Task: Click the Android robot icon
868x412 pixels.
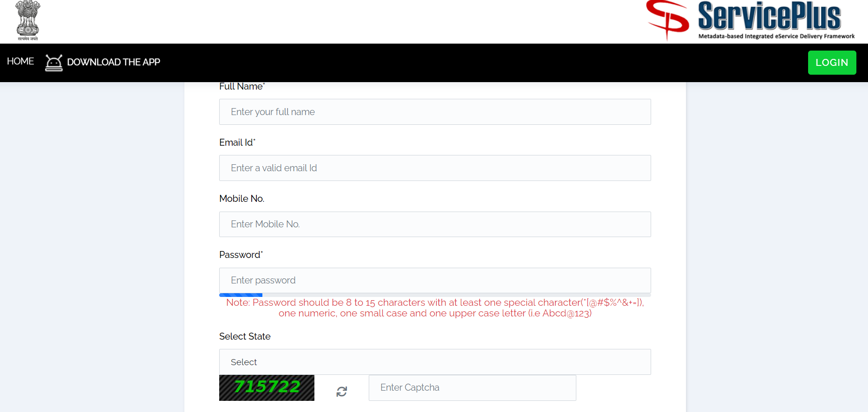Action: 54,63
